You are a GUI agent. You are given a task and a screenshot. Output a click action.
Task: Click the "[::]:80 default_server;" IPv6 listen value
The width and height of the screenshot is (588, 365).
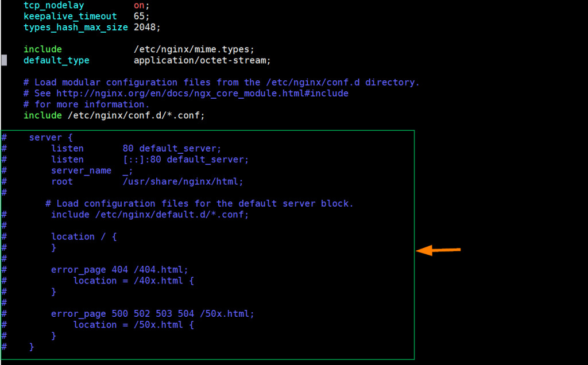coord(185,160)
